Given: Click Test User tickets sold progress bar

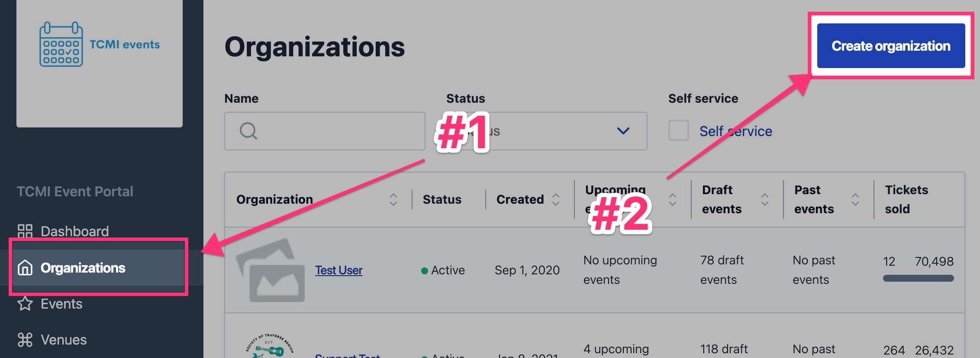Looking at the screenshot, I should 919,278.
